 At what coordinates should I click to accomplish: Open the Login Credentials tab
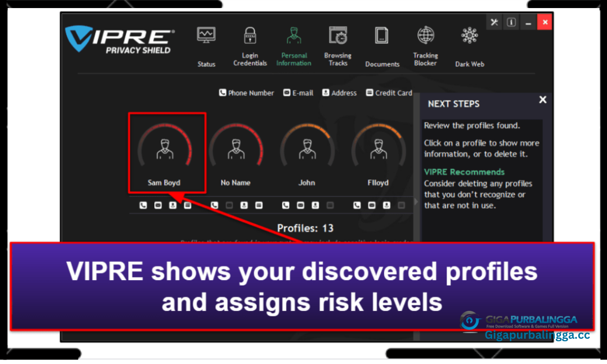[x=250, y=47]
